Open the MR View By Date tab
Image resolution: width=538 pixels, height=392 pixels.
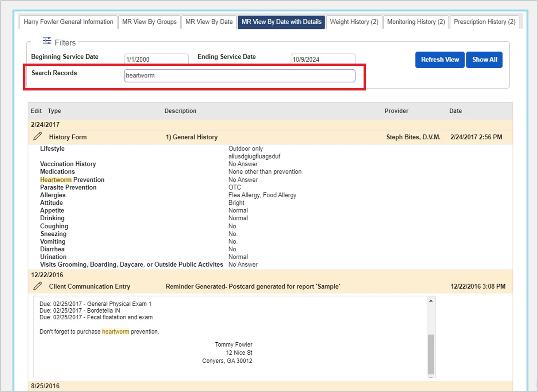209,22
